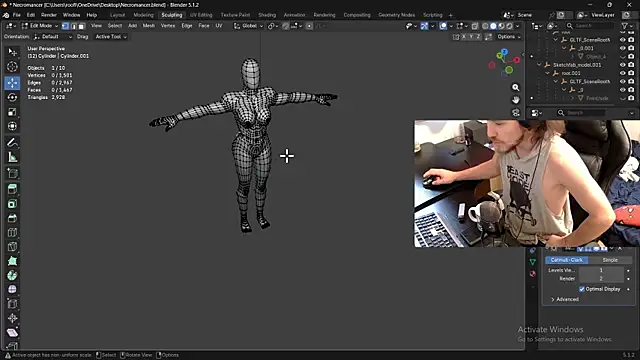Screen dimensions: 640x360
Task: Switch to wireframe viewport shading
Action: point(485,26)
